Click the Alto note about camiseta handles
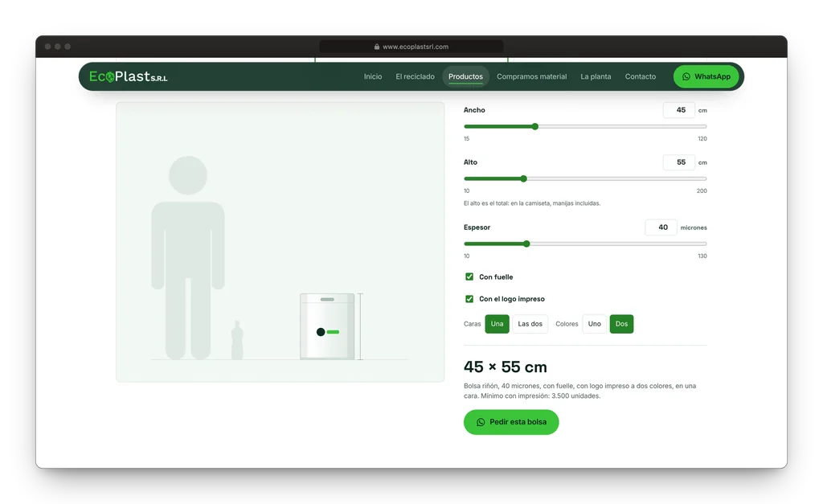Screen dimensions: 823x504 (x=532, y=203)
